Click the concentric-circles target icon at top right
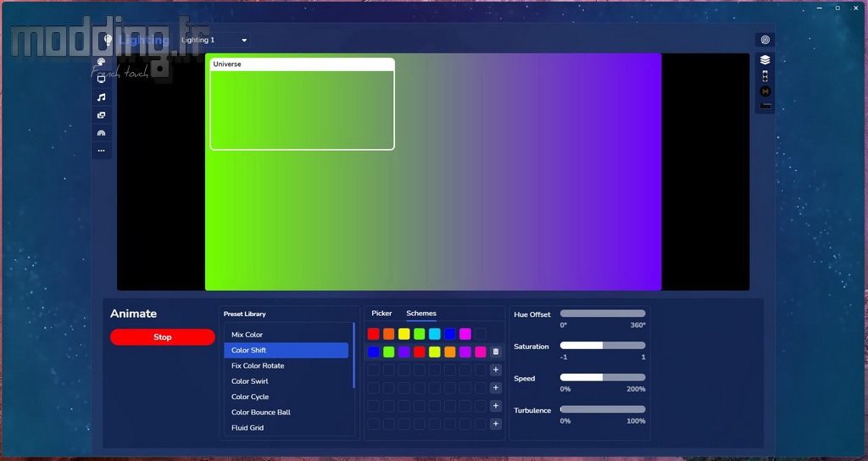This screenshot has width=868, height=461. 765,40
